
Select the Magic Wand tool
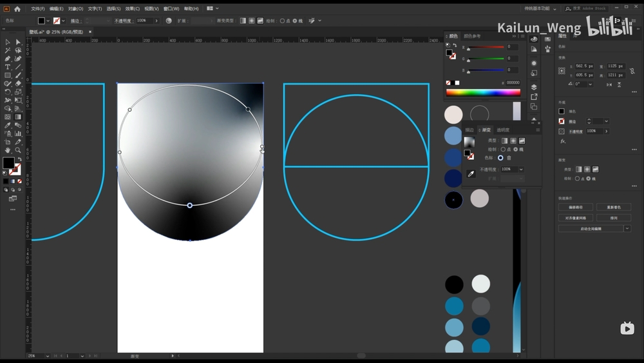click(x=7, y=50)
